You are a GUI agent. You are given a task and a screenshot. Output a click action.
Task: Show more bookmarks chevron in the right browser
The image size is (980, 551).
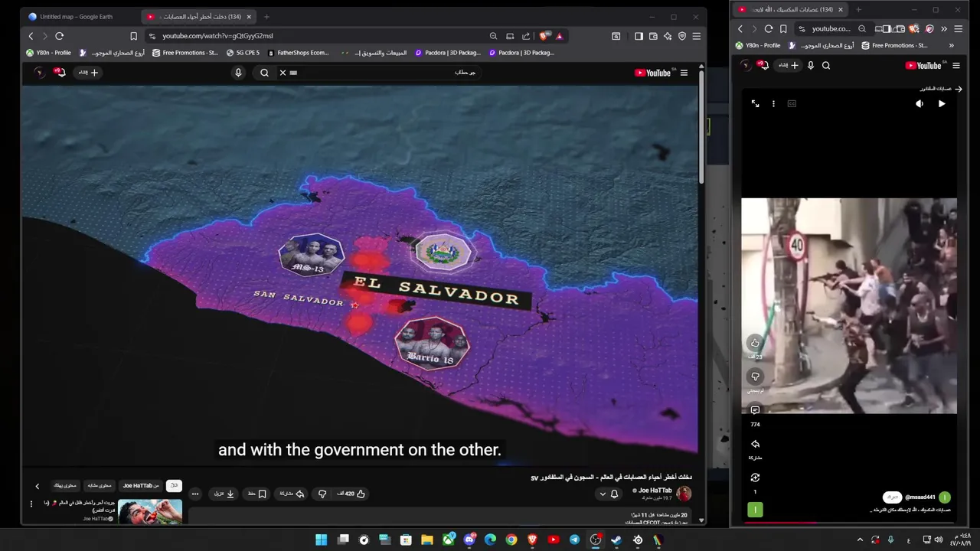coord(952,46)
